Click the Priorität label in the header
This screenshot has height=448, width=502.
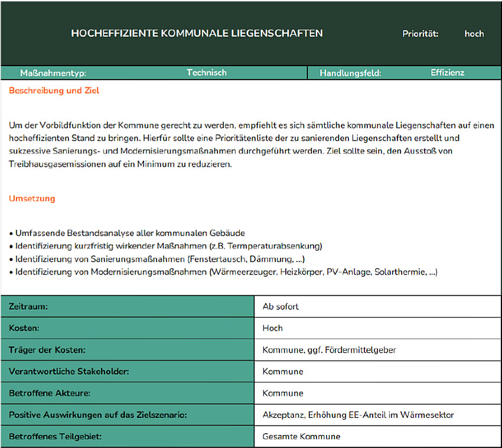pyautogui.click(x=419, y=34)
